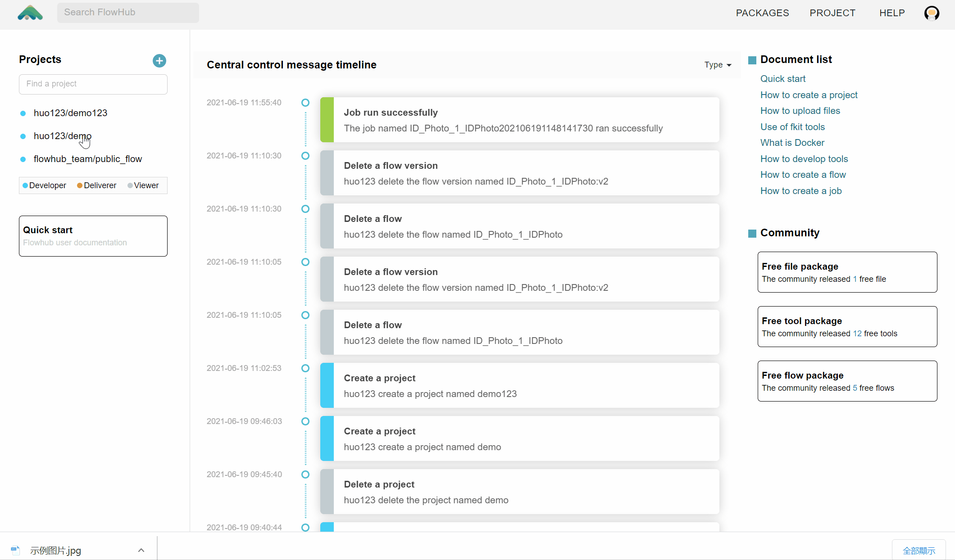Viewport: 955px width, 560px height.
Task: Open the PACKAGES menu
Action: pos(762,13)
